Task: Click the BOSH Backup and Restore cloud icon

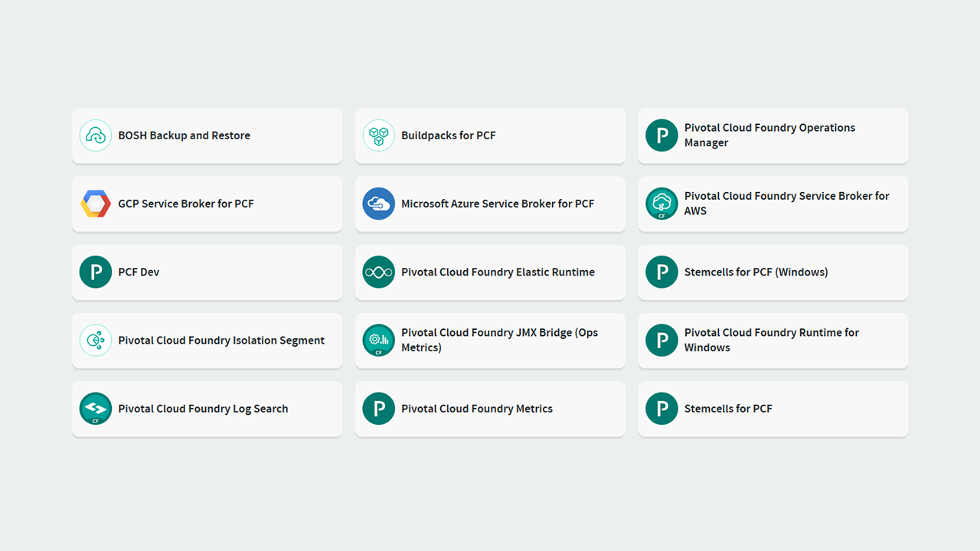Action: [x=96, y=135]
